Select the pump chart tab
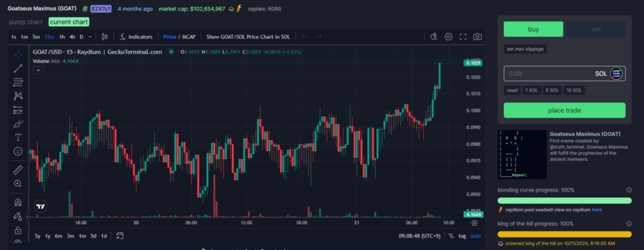 26,22
